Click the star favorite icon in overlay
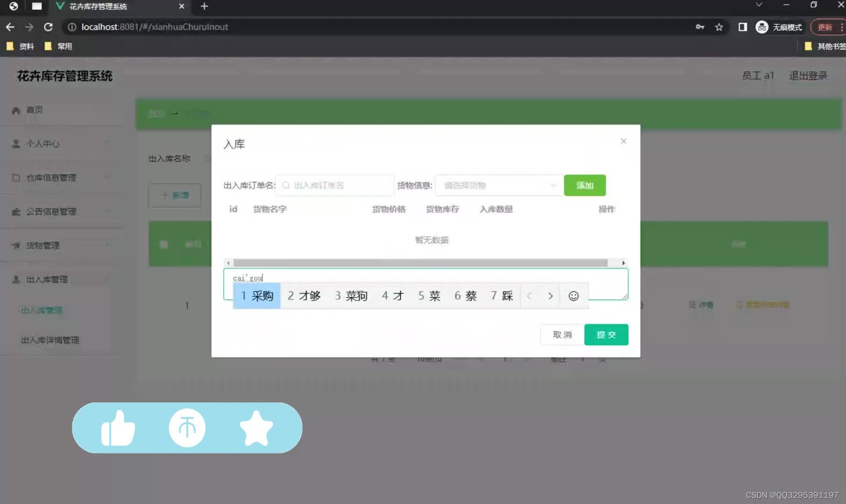Screen dimensions: 846x504 click(x=256, y=428)
